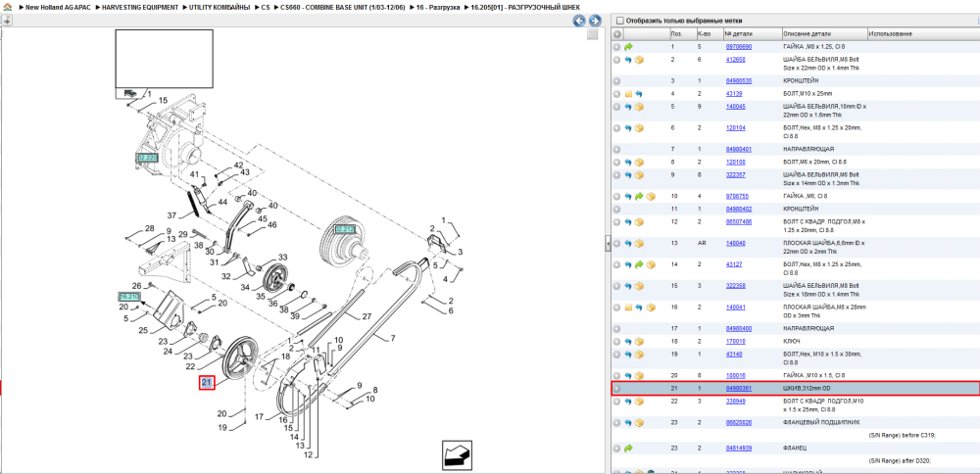Image resolution: width=980 pixels, height=474 pixels.
Task: Click blue arrow icon in row 86507486
Action: (628, 221)
